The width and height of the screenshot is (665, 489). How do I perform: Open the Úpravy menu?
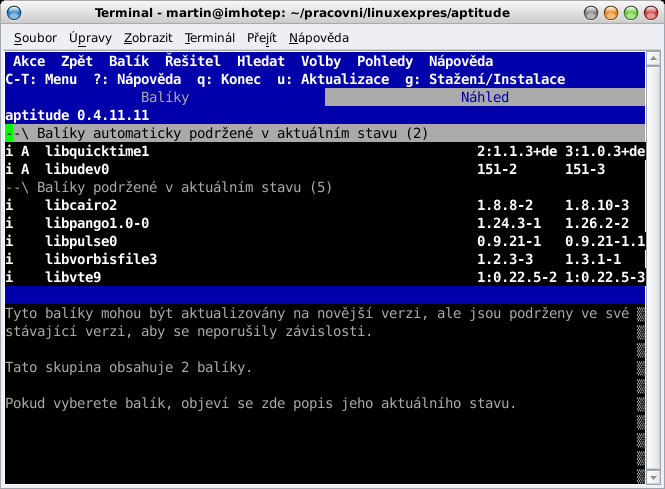pyautogui.click(x=90, y=38)
